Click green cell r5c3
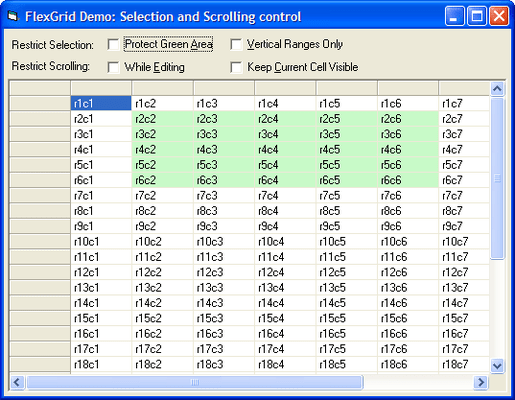 (224, 165)
